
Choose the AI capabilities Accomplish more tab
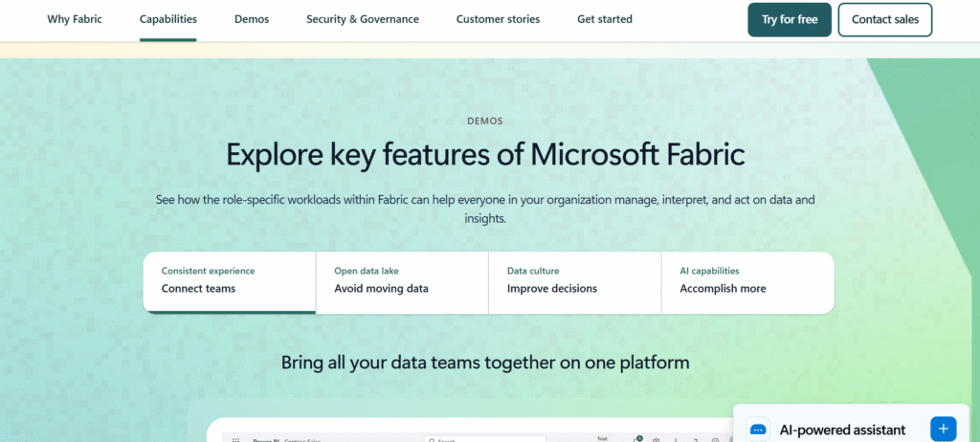pyautogui.click(x=746, y=280)
